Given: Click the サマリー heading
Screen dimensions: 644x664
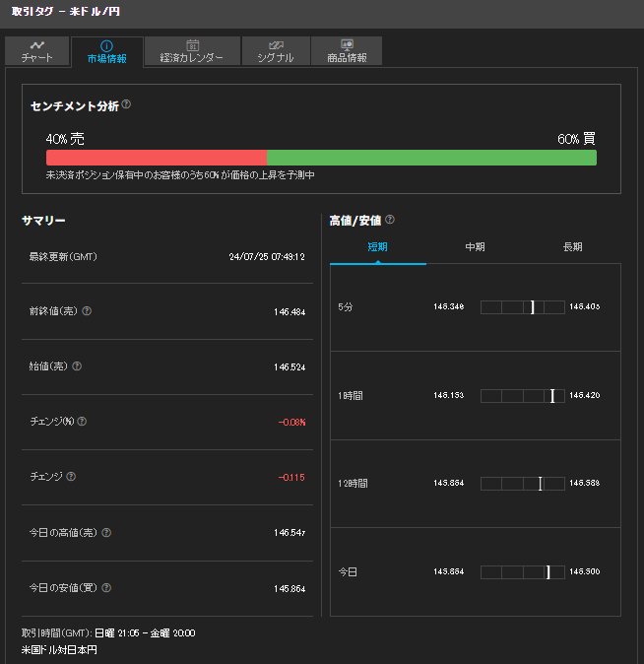Looking at the screenshot, I should click(x=43, y=221).
